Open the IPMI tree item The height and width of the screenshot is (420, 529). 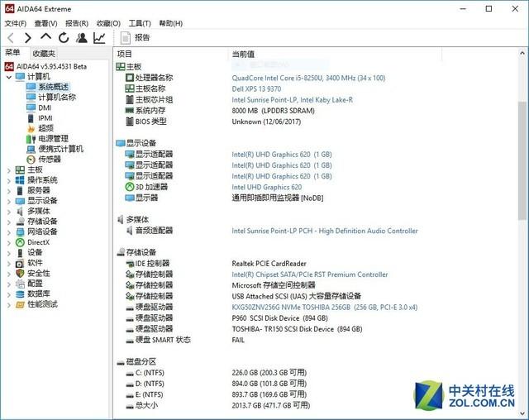click(45, 118)
